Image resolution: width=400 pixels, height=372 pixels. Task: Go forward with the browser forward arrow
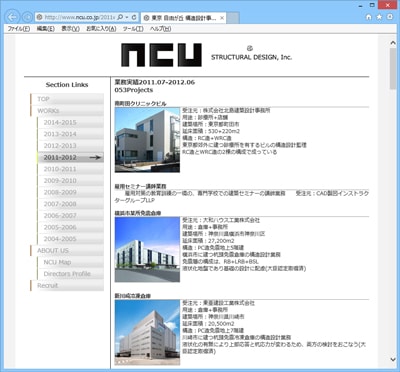[27, 17]
